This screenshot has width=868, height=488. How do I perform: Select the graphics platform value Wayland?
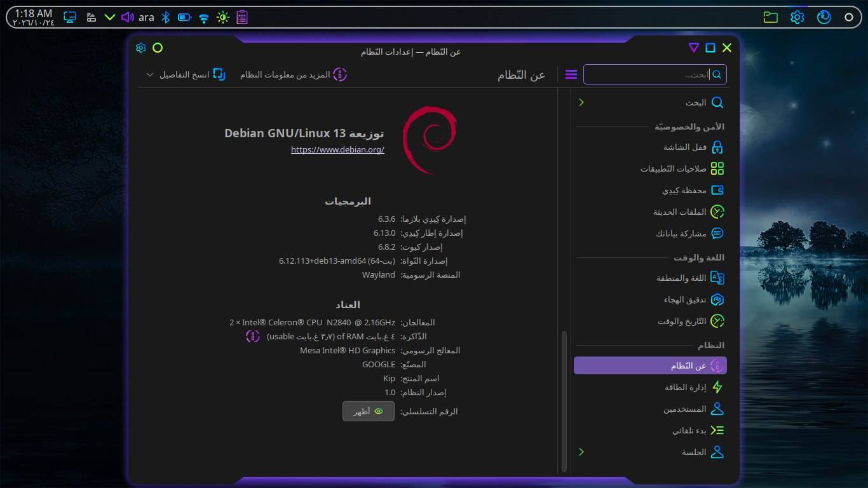point(379,274)
